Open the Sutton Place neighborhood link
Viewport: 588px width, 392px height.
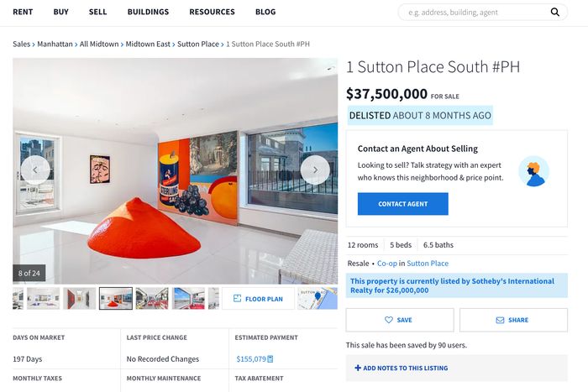(428, 264)
